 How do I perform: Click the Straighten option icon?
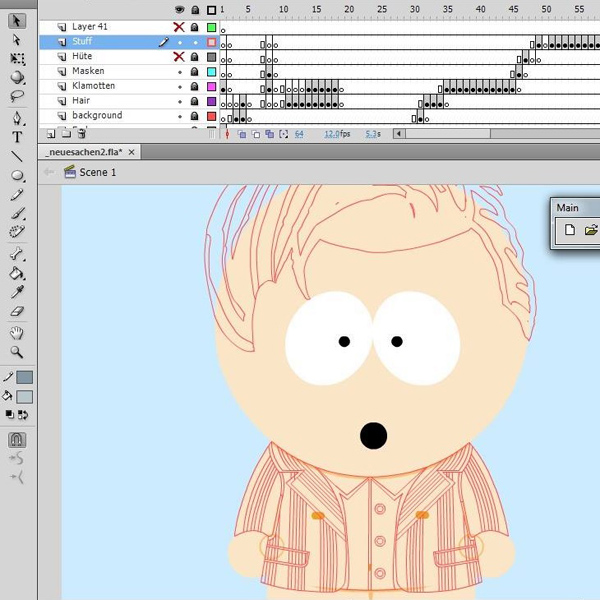pyautogui.click(x=17, y=477)
